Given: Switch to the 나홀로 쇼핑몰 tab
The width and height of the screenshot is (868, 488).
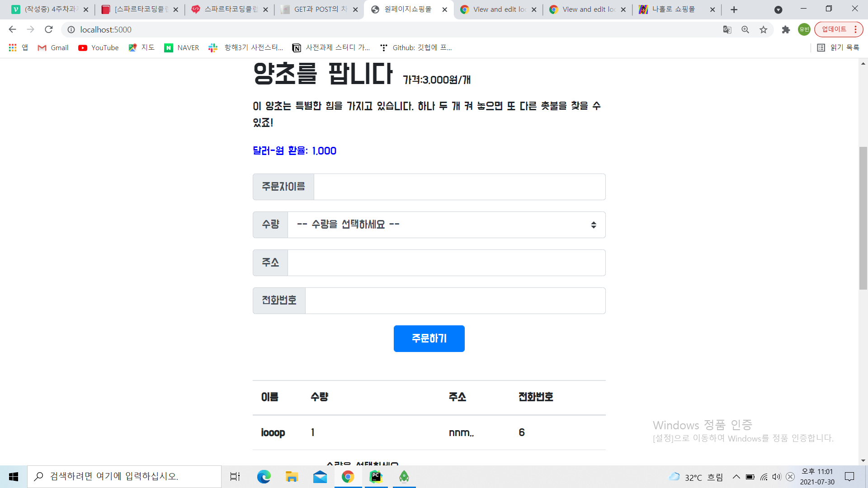Looking at the screenshot, I should pyautogui.click(x=673, y=9).
